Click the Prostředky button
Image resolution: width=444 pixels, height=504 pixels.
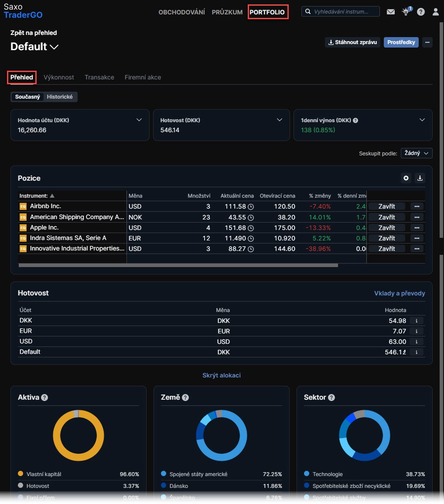401,42
